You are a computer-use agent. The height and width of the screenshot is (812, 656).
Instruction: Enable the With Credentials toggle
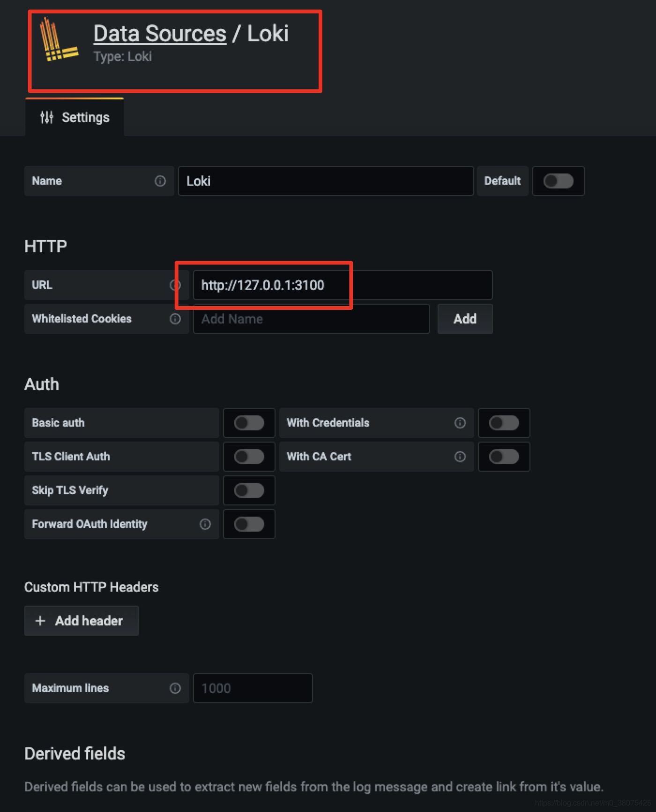(504, 423)
